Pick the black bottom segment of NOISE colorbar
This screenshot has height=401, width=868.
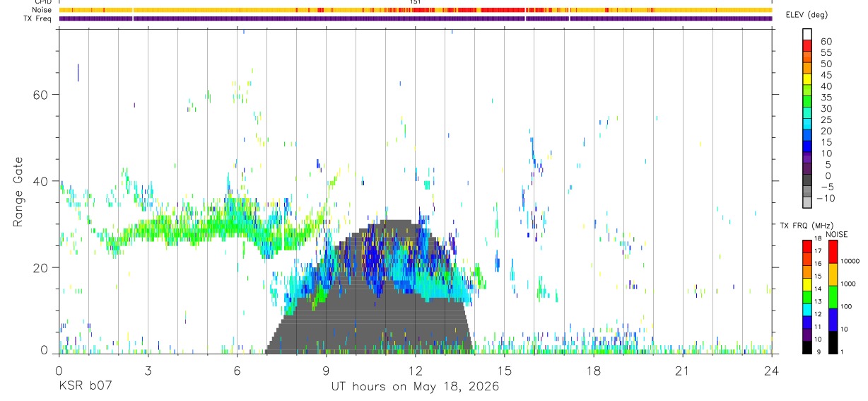[x=833, y=342]
